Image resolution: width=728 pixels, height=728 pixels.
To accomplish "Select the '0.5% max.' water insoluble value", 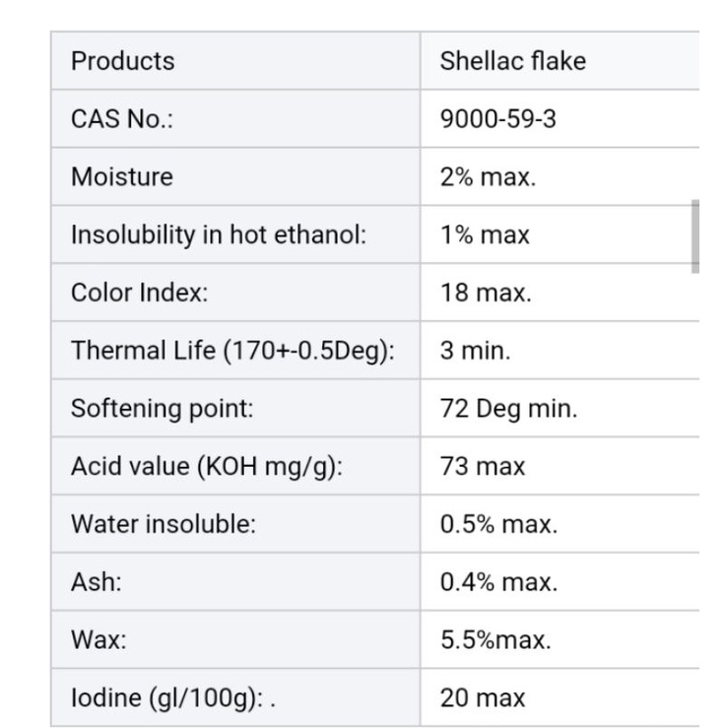I will 498,524.
